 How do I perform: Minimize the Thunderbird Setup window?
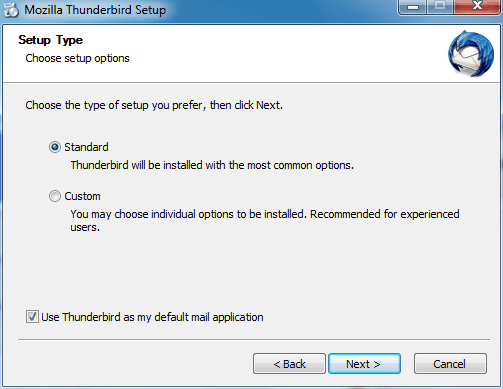point(413,6)
